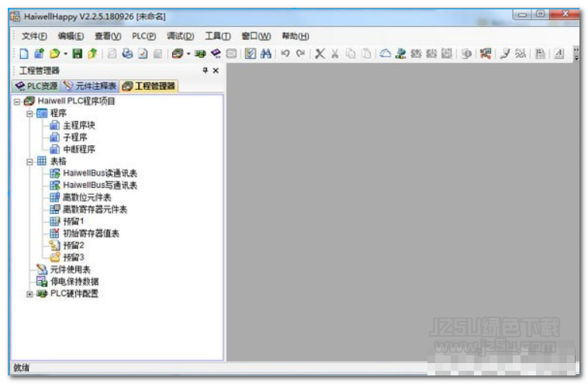The width and height of the screenshot is (588, 384).
Task: Select HaiwellBus读通讯表 table entry
Action: click(x=100, y=173)
